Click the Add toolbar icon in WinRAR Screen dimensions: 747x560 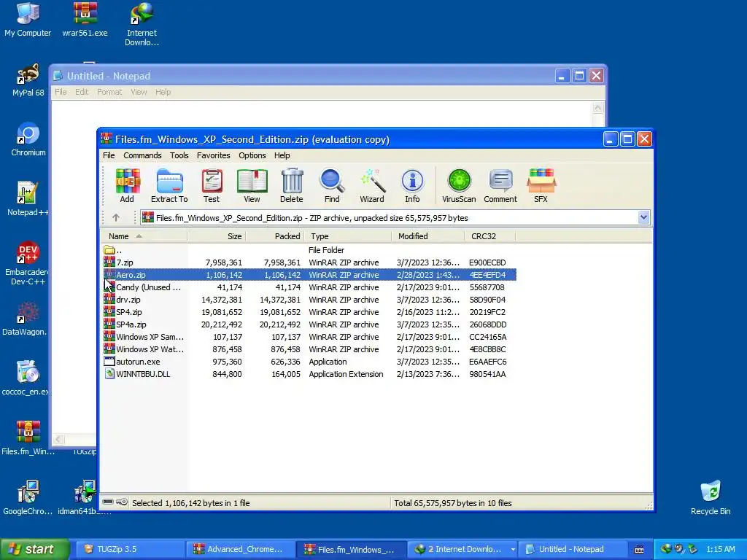pos(127,186)
